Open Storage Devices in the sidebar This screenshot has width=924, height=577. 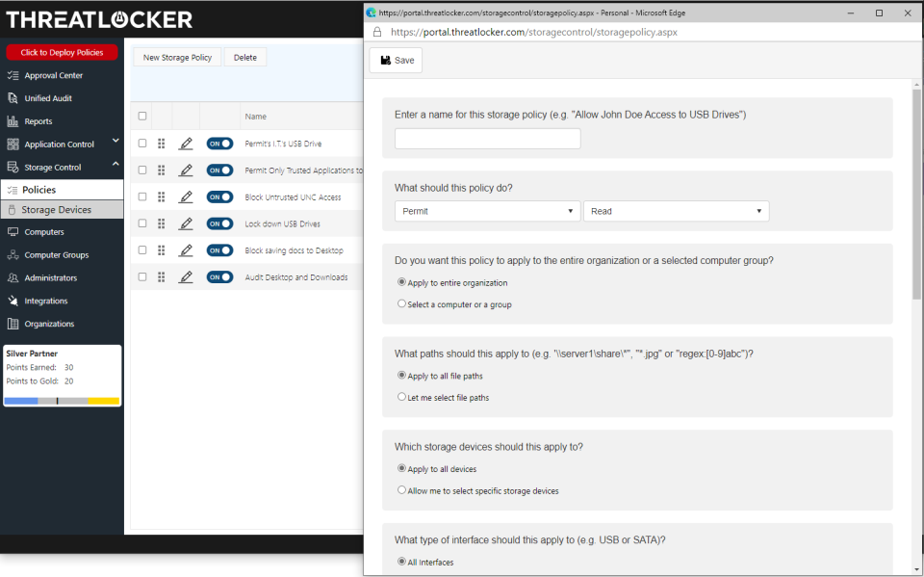[62, 210]
